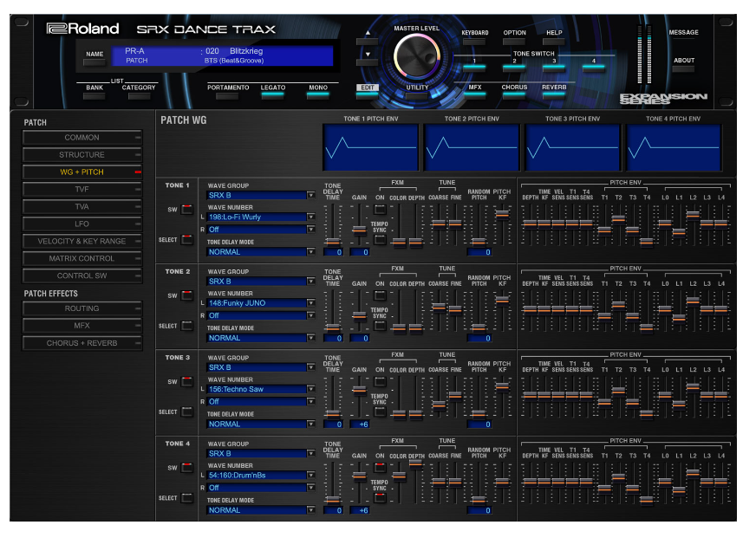
Task: Open the Tone 4 Drum'nBs wave dropdown
Action: click(x=261, y=476)
